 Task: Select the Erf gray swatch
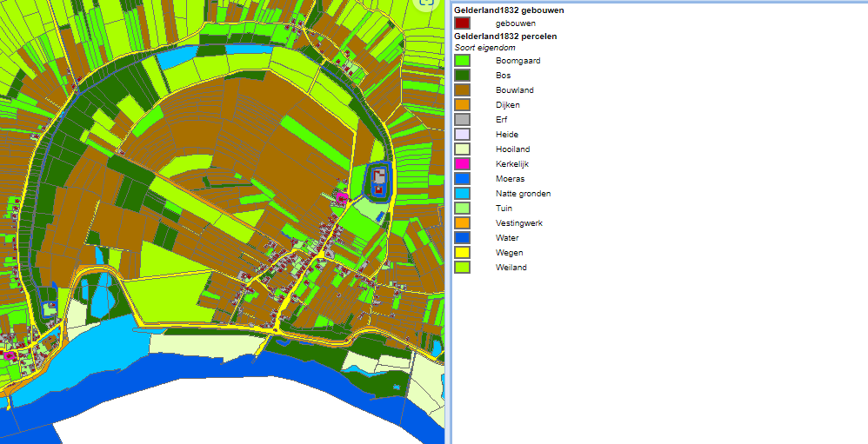point(462,119)
